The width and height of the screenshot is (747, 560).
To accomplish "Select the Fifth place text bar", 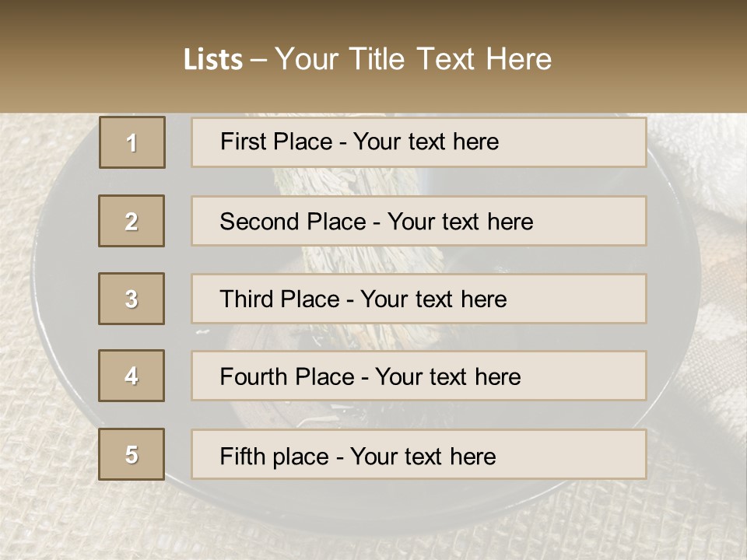I will point(419,454).
